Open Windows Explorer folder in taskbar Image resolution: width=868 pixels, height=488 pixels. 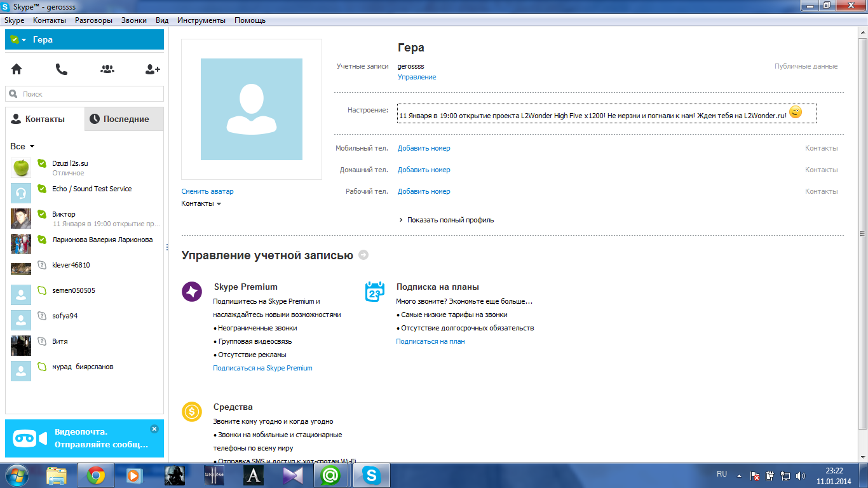click(x=57, y=475)
